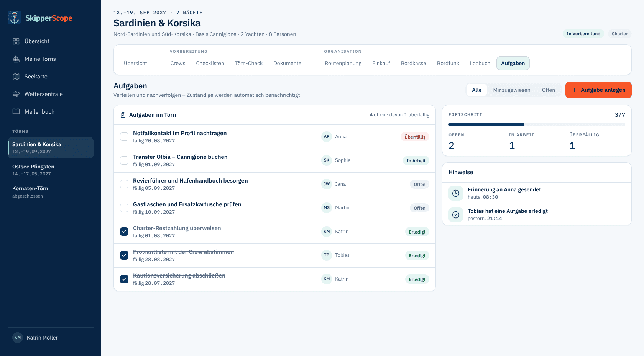Click the SK avatar next to Sophie
The width and height of the screenshot is (644, 356).
coord(327,160)
